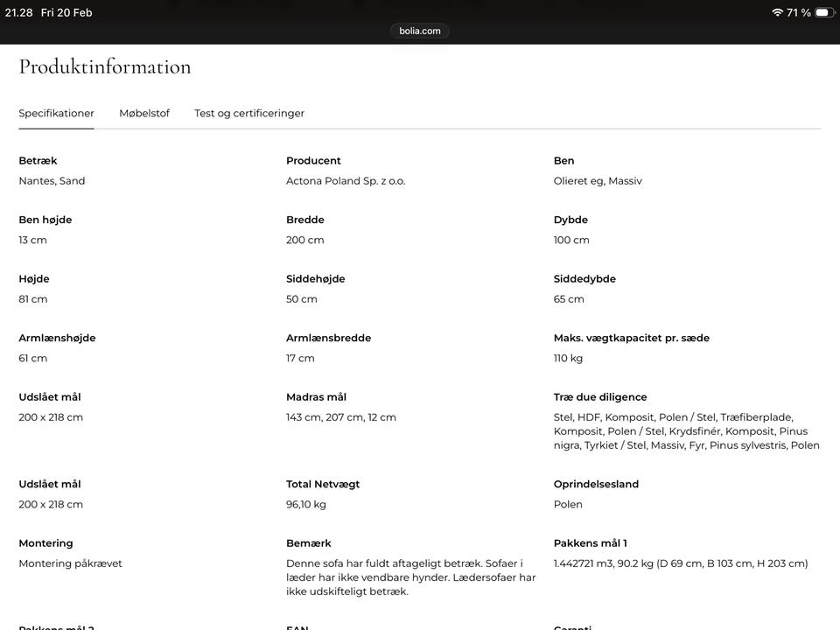Open the Test og certificeringer tab
840x630 pixels.
coord(249,113)
